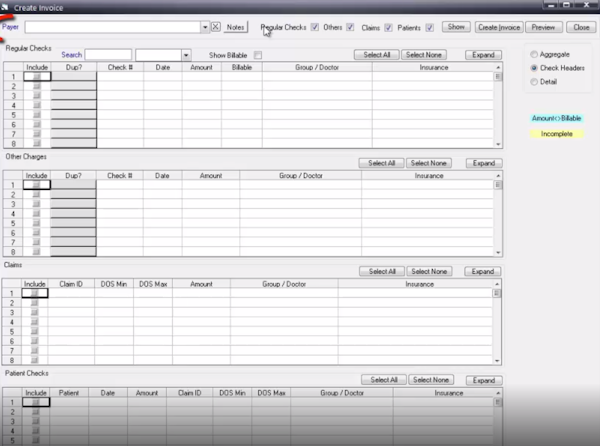This screenshot has height=446, width=600.
Task: Click the Notes button
Action: 236,27
